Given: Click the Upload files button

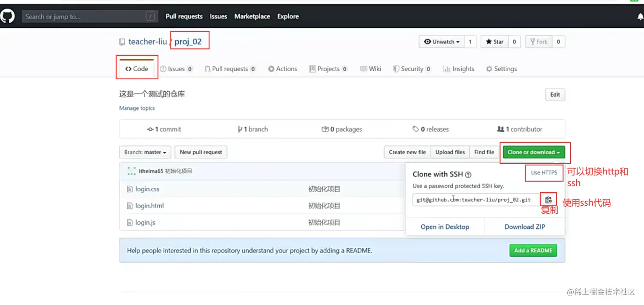Looking at the screenshot, I should [450, 152].
